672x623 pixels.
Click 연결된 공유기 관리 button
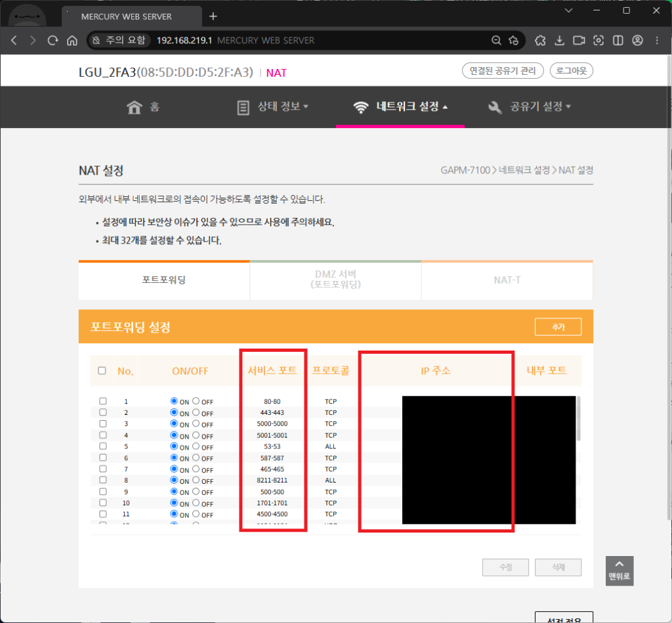(x=503, y=71)
